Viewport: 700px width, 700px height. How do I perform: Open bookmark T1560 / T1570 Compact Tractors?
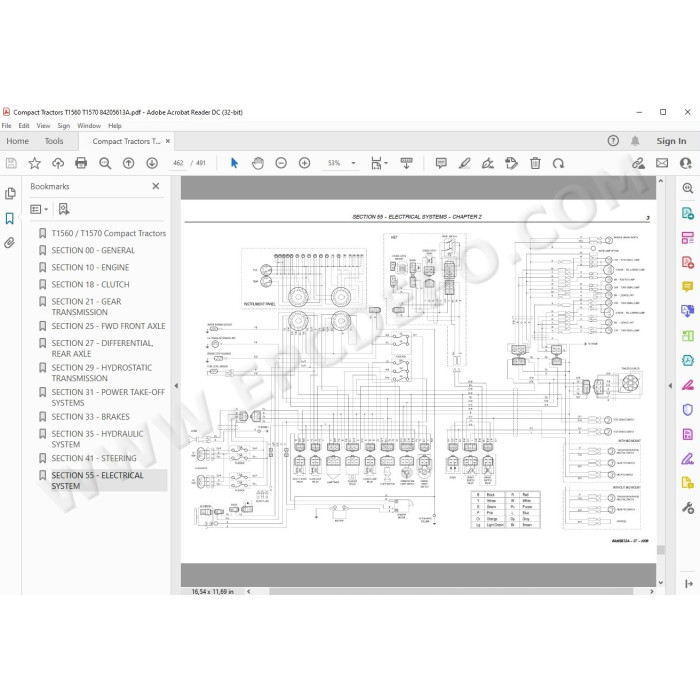[108, 233]
